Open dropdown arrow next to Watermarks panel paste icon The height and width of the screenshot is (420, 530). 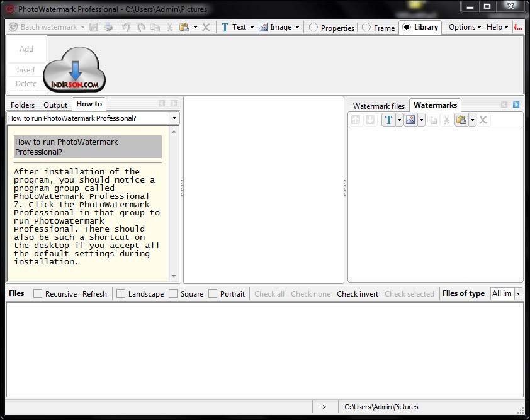pos(472,120)
